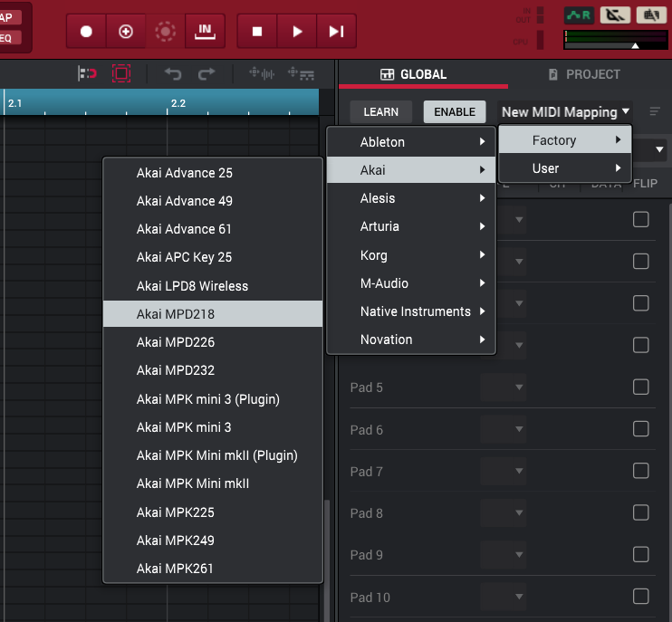Image resolution: width=672 pixels, height=622 pixels.
Task: Open the type dropdown for Pad 9
Action: pyautogui.click(x=504, y=555)
